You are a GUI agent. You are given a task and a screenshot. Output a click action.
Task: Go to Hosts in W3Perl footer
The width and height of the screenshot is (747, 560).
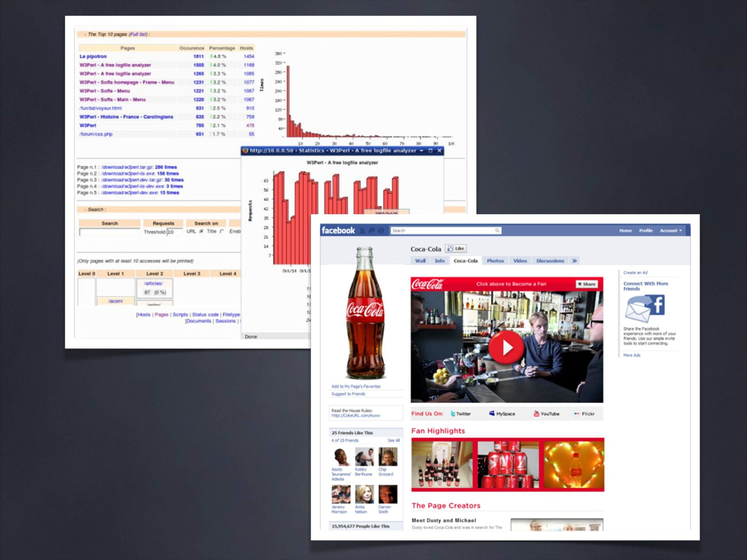point(144,315)
